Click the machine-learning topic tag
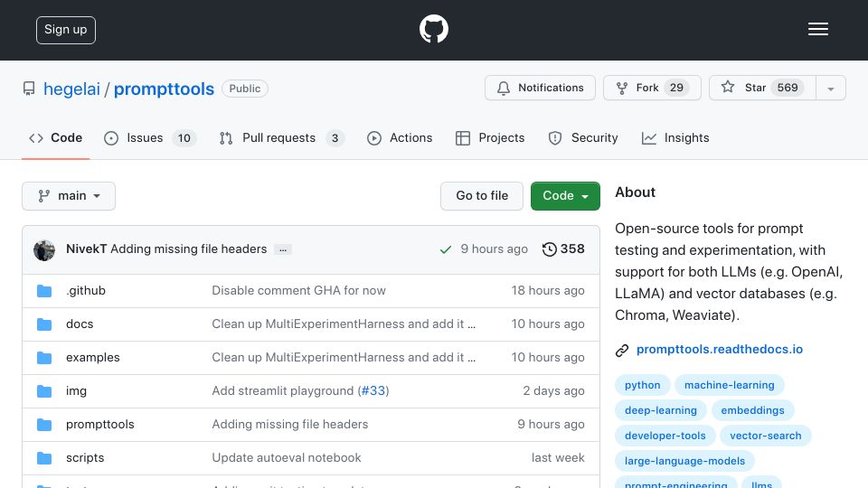The width and height of the screenshot is (868, 488). pyautogui.click(x=730, y=385)
